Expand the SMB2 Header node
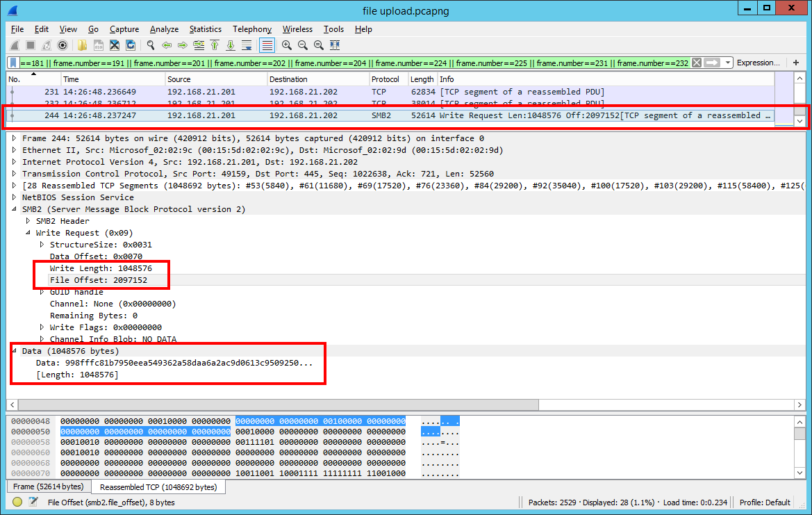812x515 pixels. tap(28, 221)
